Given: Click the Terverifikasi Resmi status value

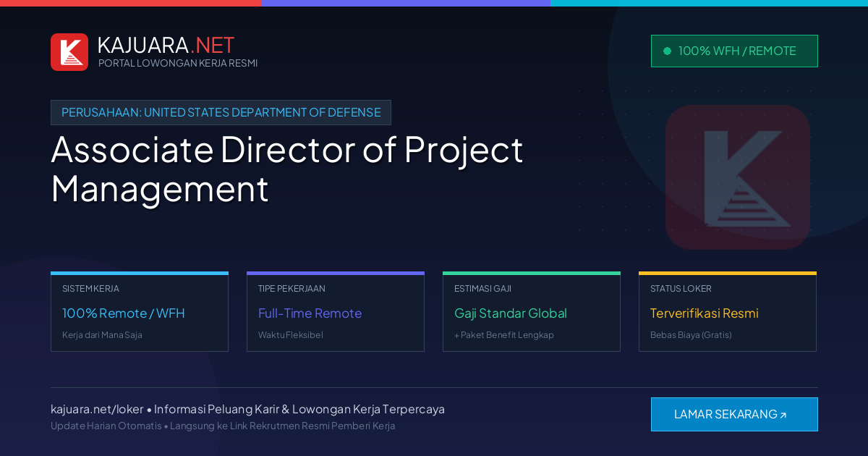Looking at the screenshot, I should coord(705,313).
